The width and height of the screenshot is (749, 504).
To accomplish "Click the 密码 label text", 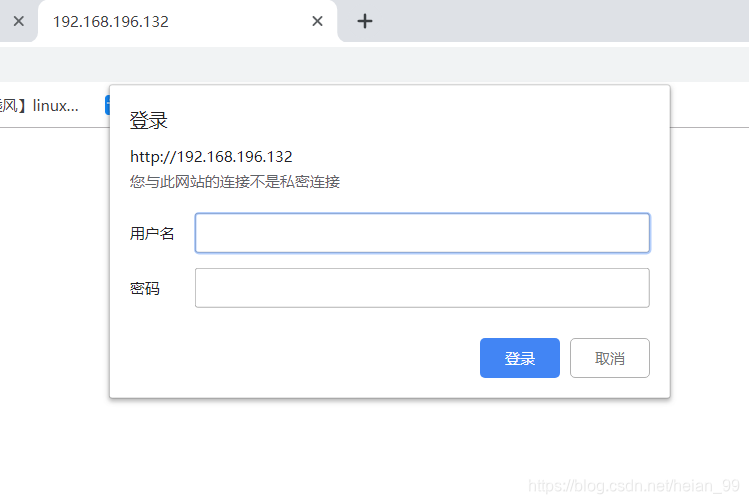I will tap(145, 289).
